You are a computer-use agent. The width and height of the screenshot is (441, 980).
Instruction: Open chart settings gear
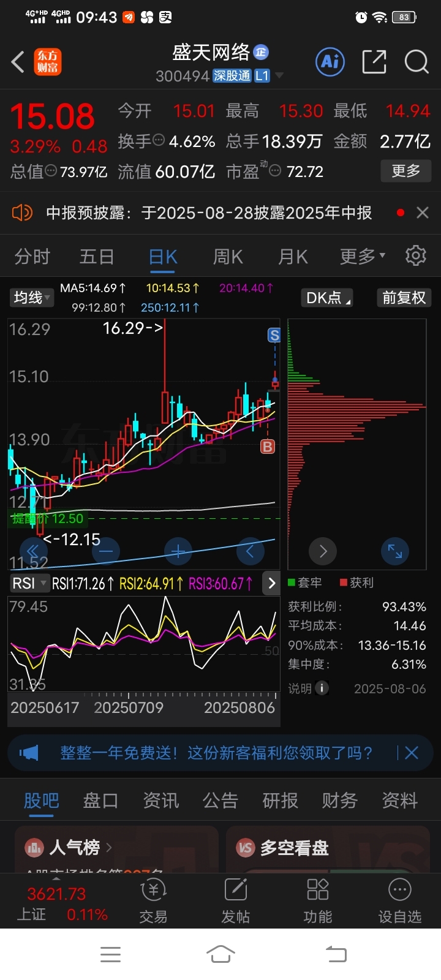(416, 255)
